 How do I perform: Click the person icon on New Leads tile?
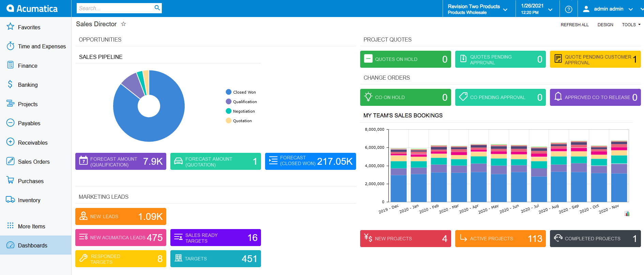click(x=83, y=216)
